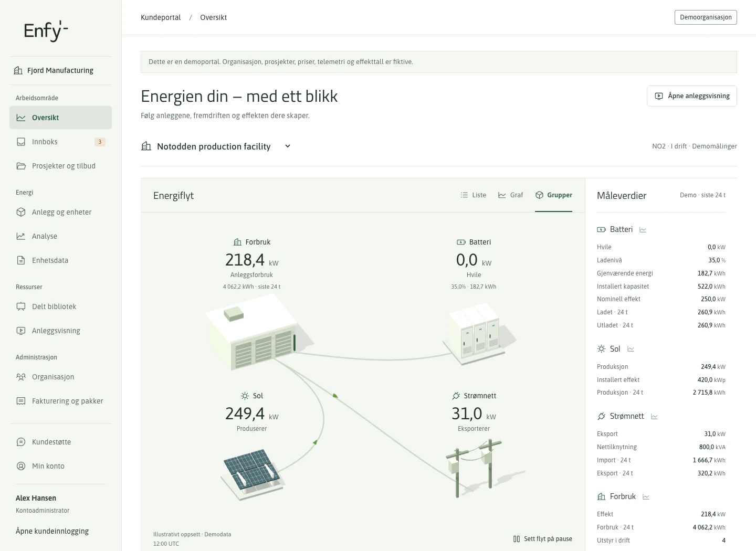Click 'Demo · siste 24 t' label in Måleverdier

[x=702, y=195]
